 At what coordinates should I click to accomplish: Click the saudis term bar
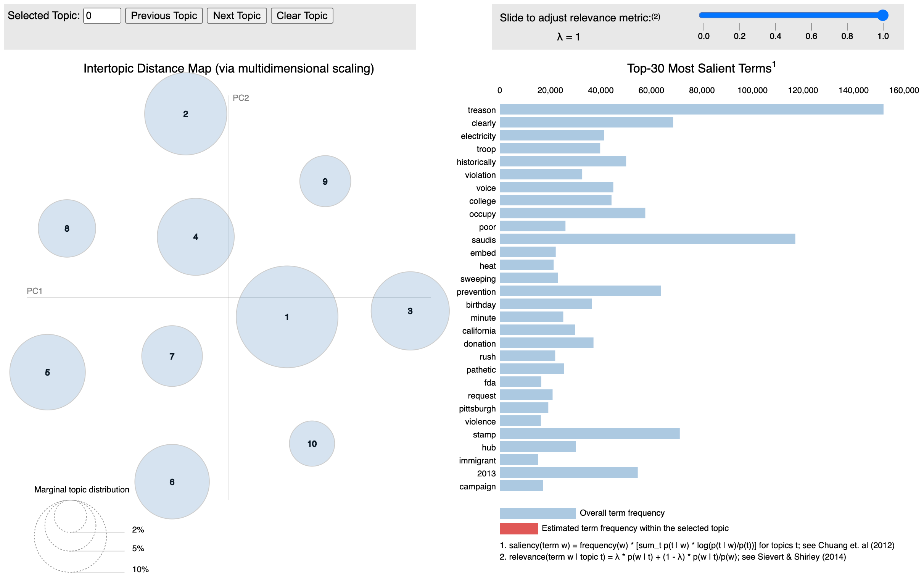(x=647, y=239)
